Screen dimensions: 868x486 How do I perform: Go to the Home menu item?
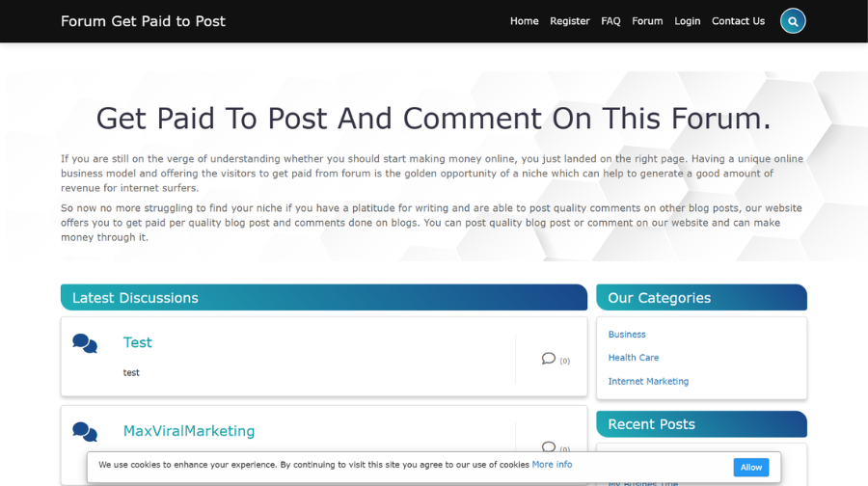click(x=525, y=21)
